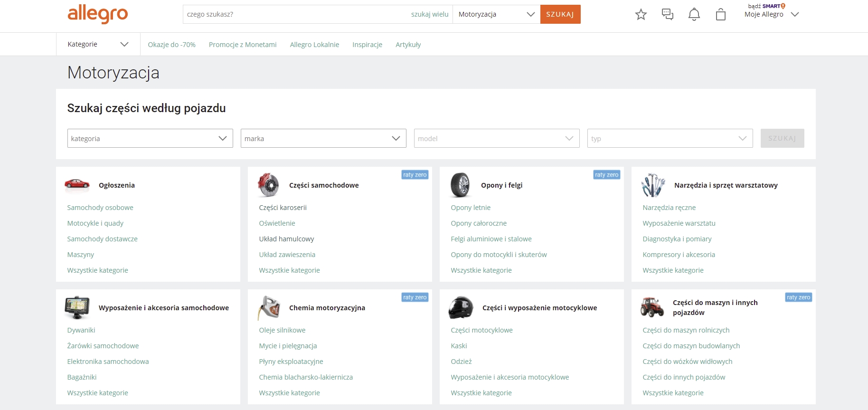Go to Allegro Lokalnie
This screenshot has width=868, height=410.
(314, 45)
